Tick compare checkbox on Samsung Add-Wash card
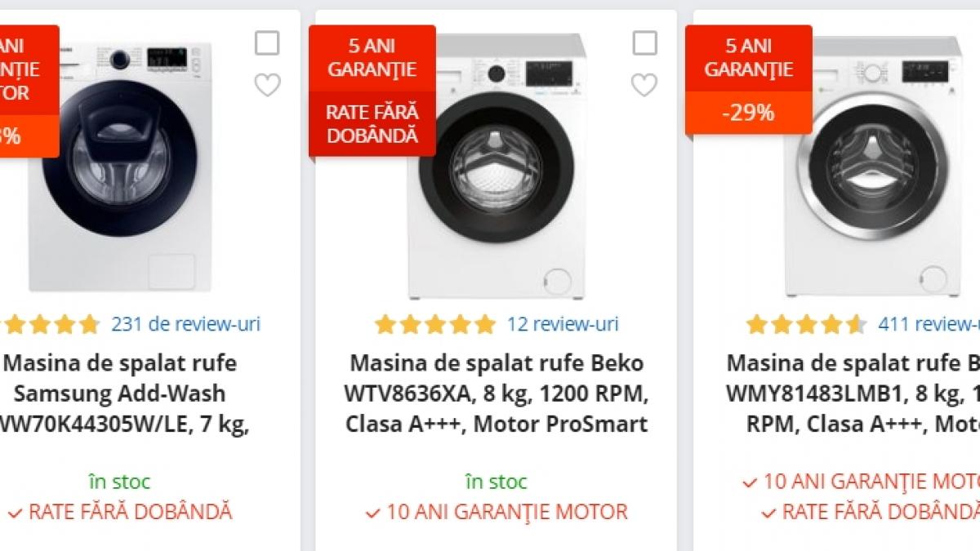Viewport: 980px width, 551px height. coord(267,43)
